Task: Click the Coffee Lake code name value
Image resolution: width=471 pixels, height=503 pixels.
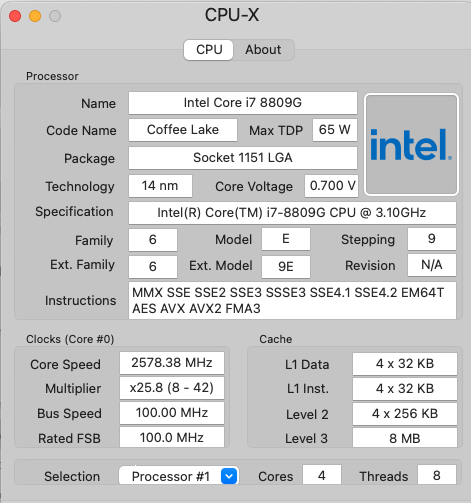Action: tap(183, 130)
